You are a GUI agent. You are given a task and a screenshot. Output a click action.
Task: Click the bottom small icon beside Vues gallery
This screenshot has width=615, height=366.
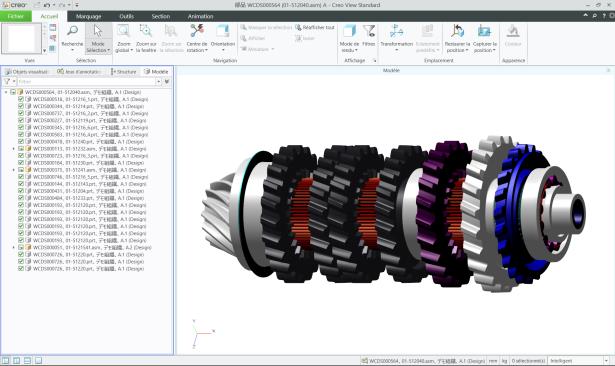[53, 49]
